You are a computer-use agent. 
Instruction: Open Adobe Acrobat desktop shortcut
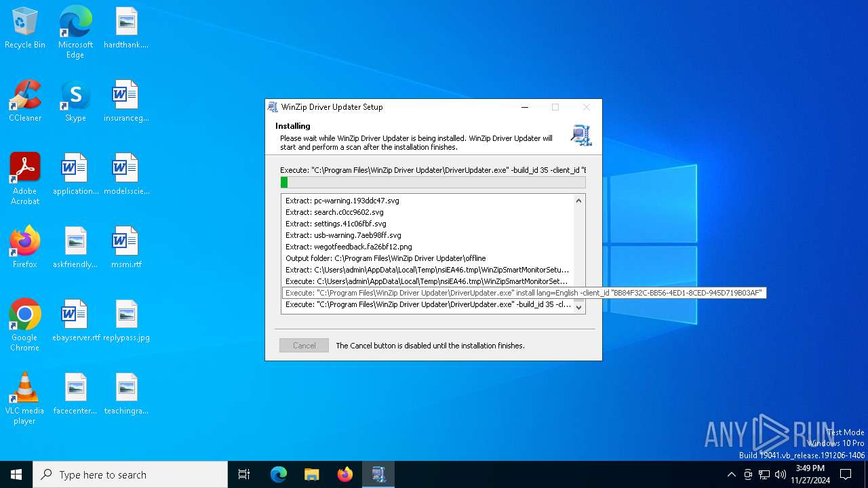tap(25, 179)
